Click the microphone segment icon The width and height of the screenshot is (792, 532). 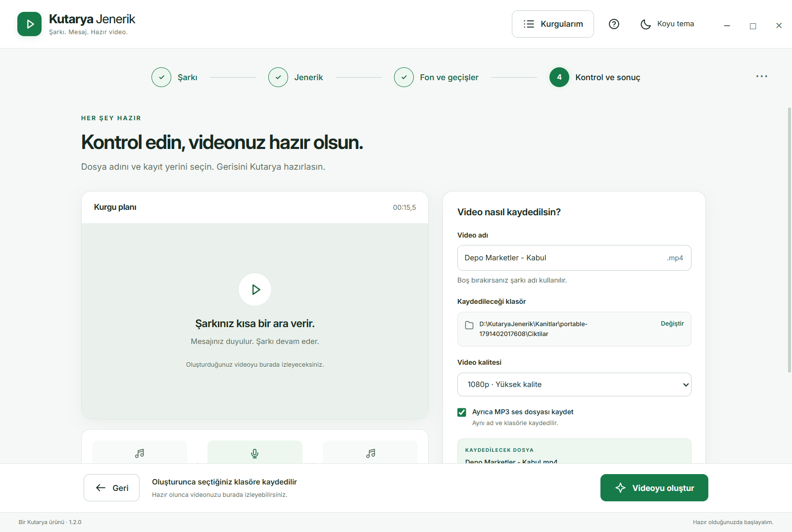click(255, 453)
